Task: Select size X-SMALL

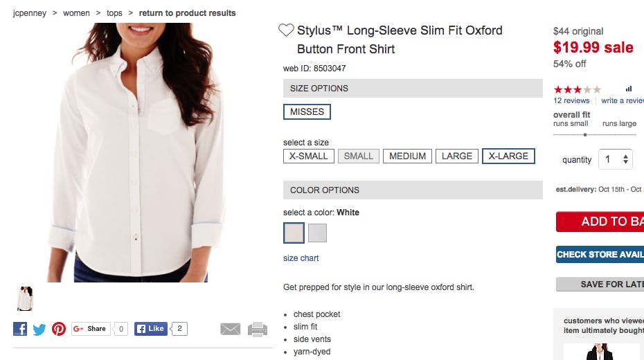Action: [x=309, y=156]
